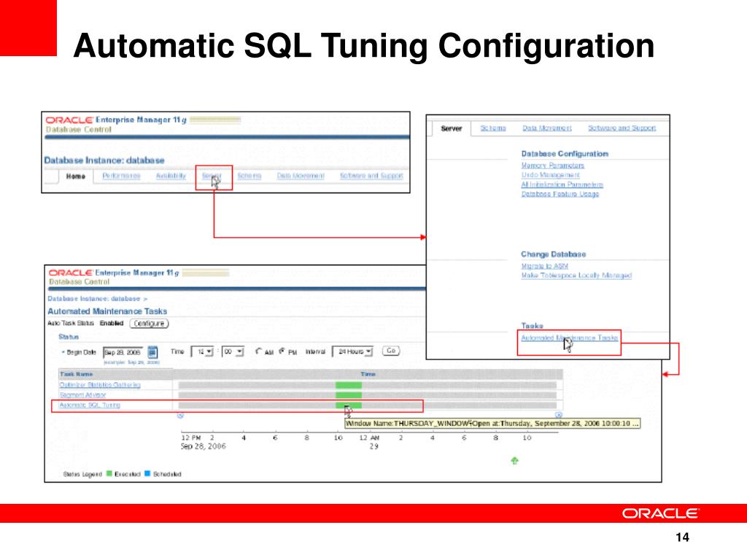Viewport: 747px width, 560px height.
Task: Click the green Executed legend swatch
Action: pyautogui.click(x=109, y=473)
